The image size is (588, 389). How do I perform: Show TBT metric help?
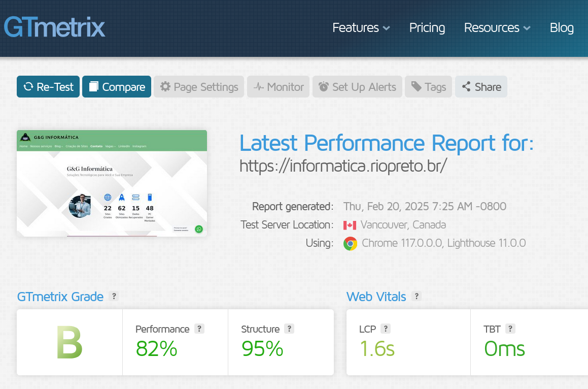point(510,329)
